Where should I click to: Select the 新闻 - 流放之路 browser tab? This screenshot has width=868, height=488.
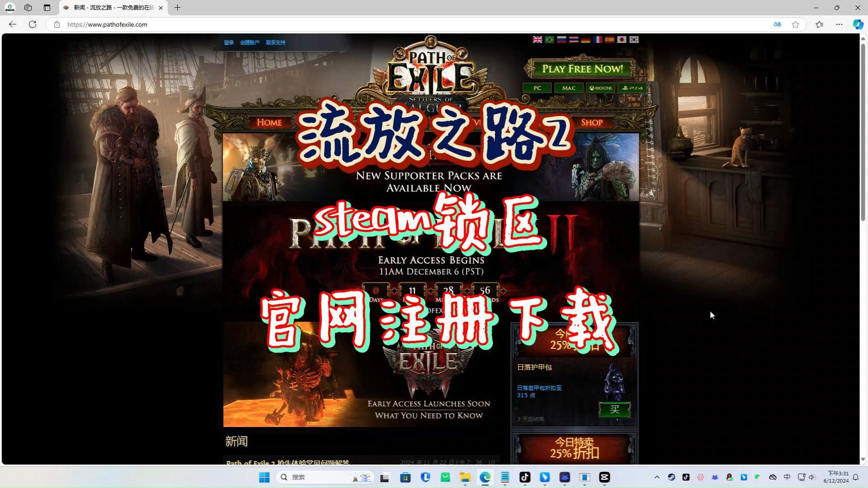(113, 8)
